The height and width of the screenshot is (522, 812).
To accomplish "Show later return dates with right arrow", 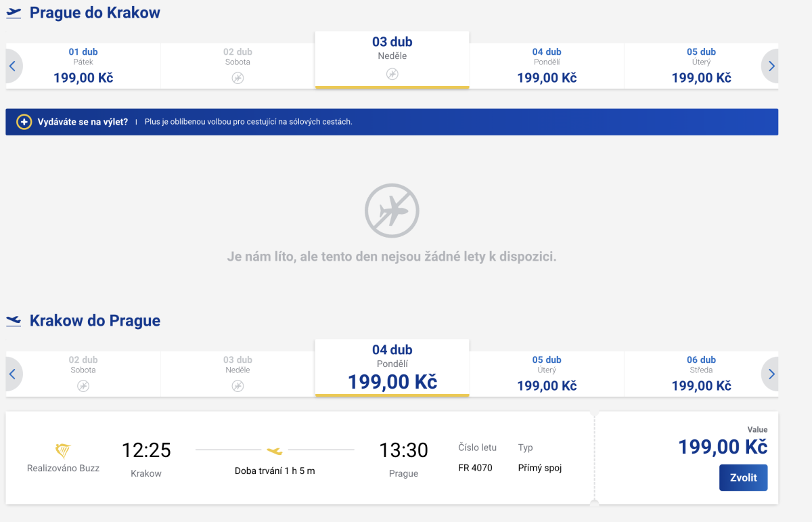I will (771, 374).
